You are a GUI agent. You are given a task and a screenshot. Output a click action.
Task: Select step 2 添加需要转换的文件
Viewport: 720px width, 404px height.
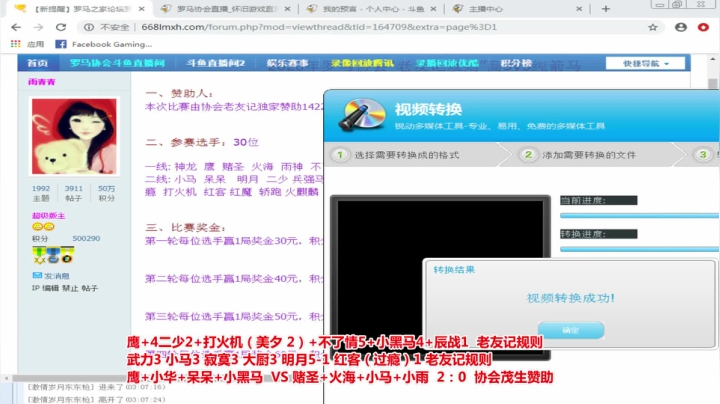(579, 155)
